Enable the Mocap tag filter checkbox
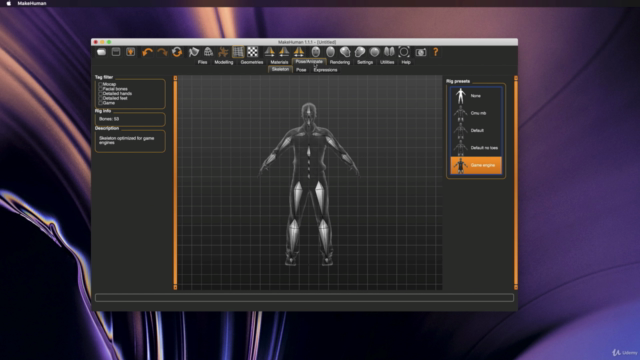640x360 pixels. [x=100, y=84]
